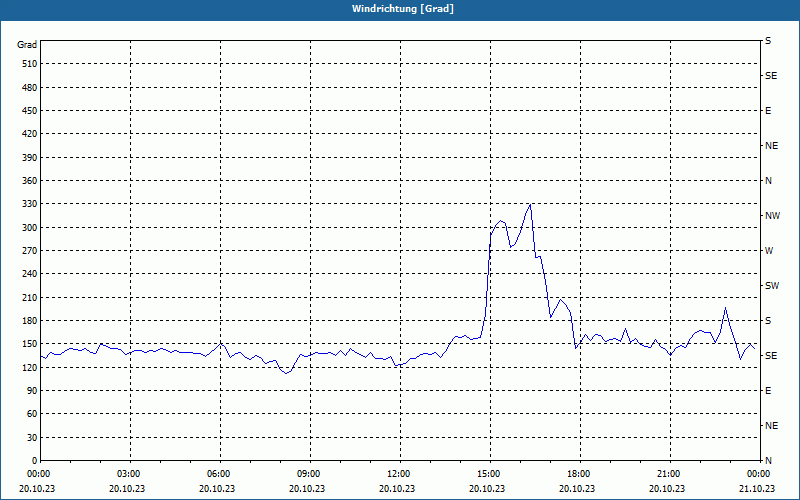
Task: Click the Windrichtung [Grad] chart title
Action: pos(403,9)
